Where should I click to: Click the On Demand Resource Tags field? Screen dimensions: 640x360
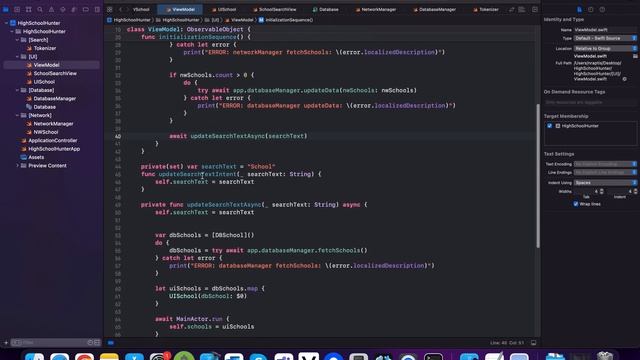click(590, 102)
